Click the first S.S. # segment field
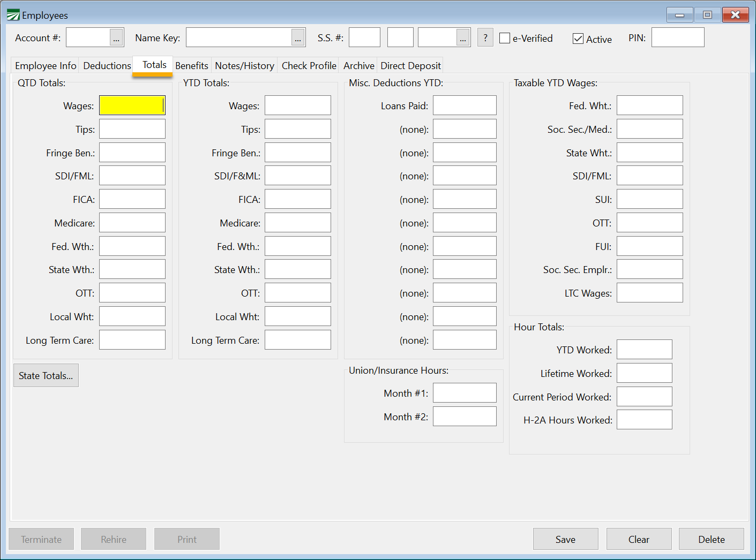Image resolution: width=756 pixels, height=560 pixels. click(365, 37)
